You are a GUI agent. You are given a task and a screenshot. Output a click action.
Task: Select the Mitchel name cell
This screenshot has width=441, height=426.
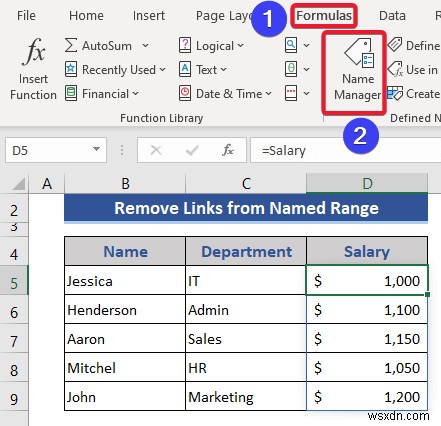(x=125, y=367)
